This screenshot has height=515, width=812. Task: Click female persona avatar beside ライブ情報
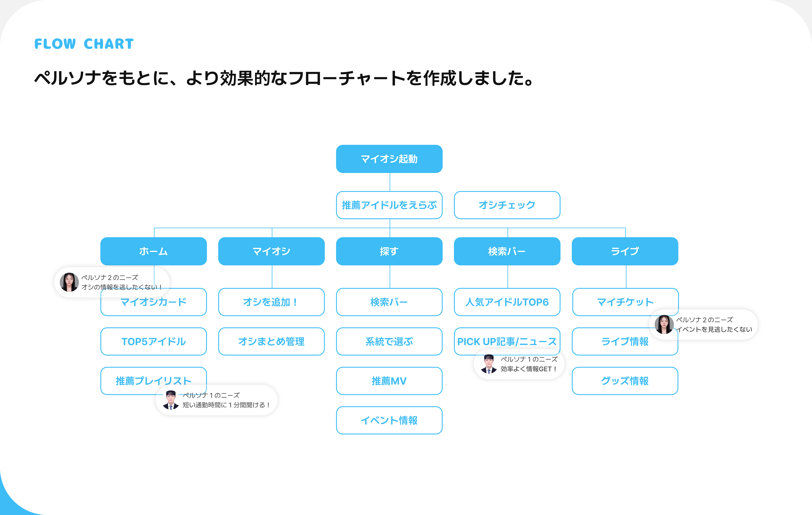(x=664, y=324)
